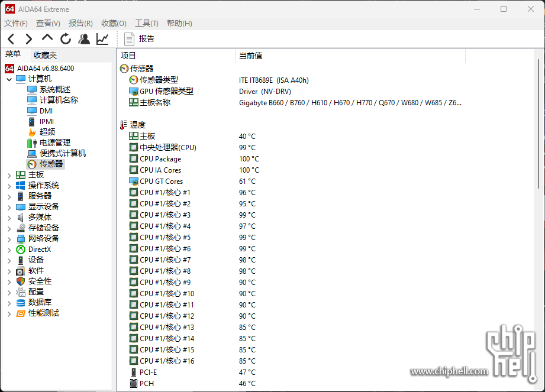The image size is (545, 392).
Task: Open the 收藏(O) menu
Action: coord(114,23)
